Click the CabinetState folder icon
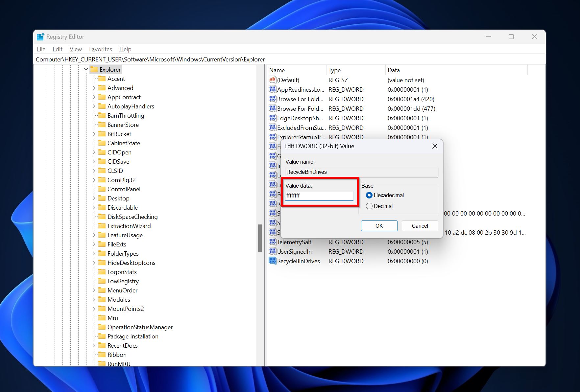 pos(102,143)
